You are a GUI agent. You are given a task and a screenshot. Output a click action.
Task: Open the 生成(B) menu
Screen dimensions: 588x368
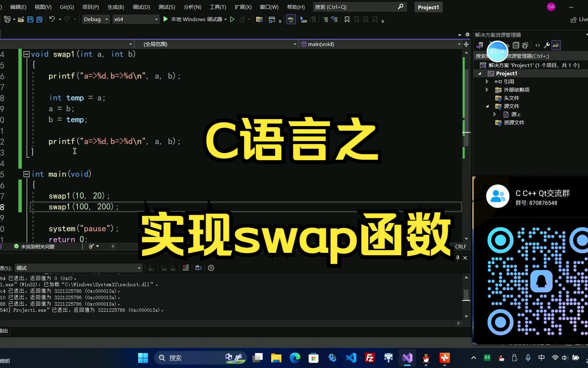pos(116,7)
